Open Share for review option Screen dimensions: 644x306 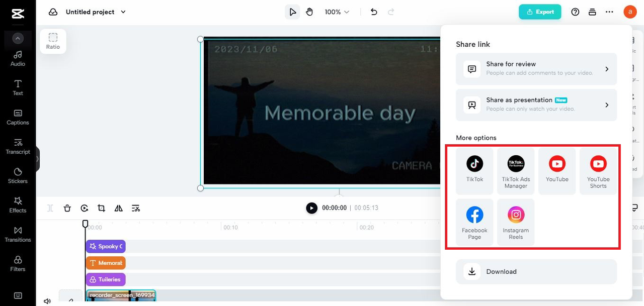(536, 69)
